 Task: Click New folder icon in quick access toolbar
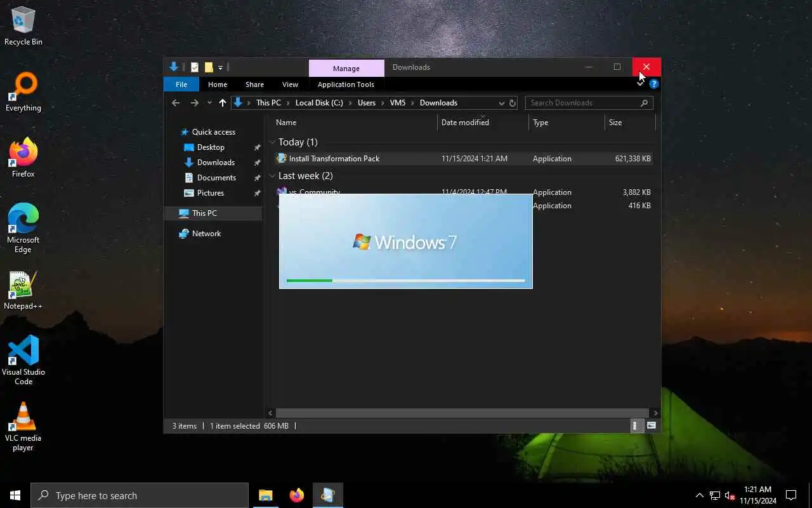[209, 67]
